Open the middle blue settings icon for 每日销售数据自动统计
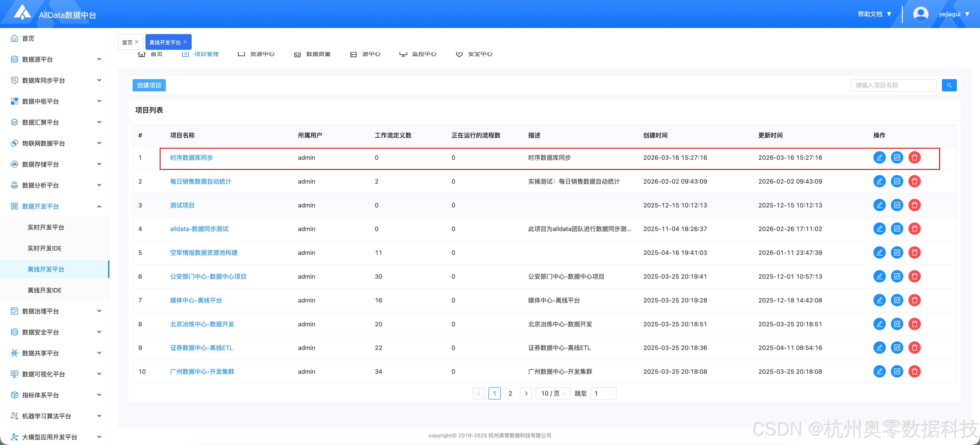 pyautogui.click(x=897, y=181)
